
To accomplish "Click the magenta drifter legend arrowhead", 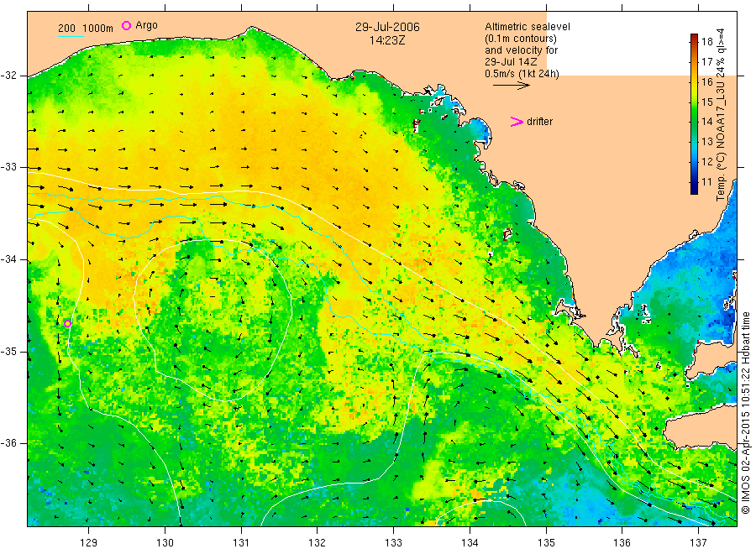I will coord(517,122).
